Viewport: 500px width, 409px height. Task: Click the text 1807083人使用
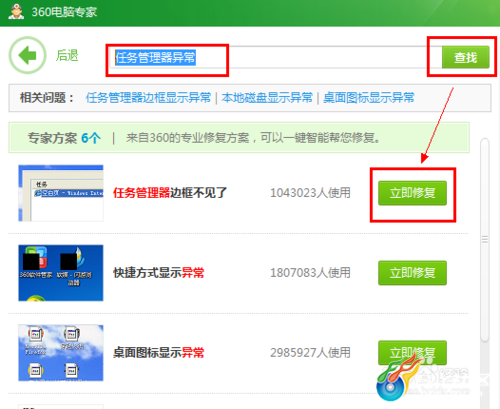pyautogui.click(x=310, y=273)
